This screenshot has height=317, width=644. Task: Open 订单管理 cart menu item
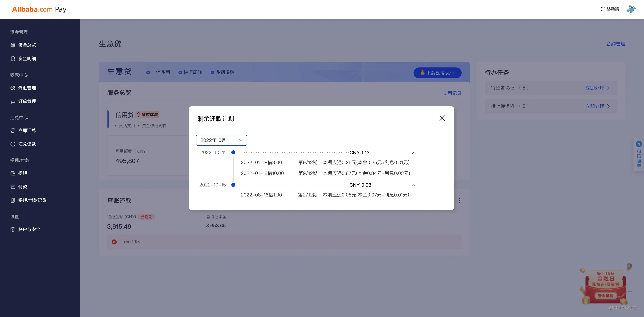27,101
